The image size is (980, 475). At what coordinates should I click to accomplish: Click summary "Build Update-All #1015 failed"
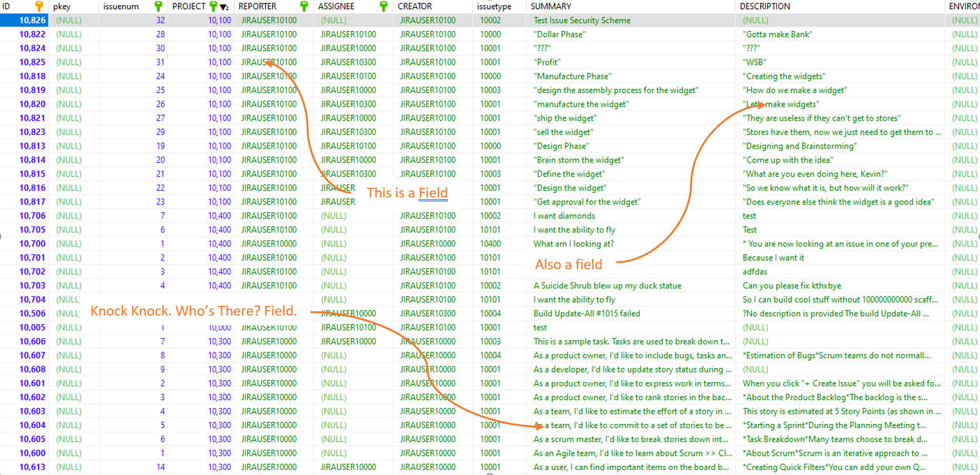[x=587, y=314]
